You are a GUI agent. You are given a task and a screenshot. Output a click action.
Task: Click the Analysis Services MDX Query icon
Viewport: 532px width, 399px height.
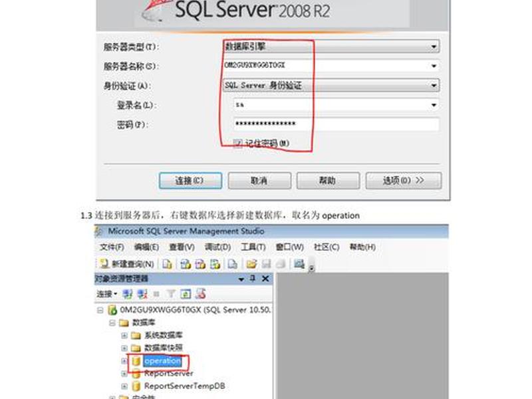(186, 263)
